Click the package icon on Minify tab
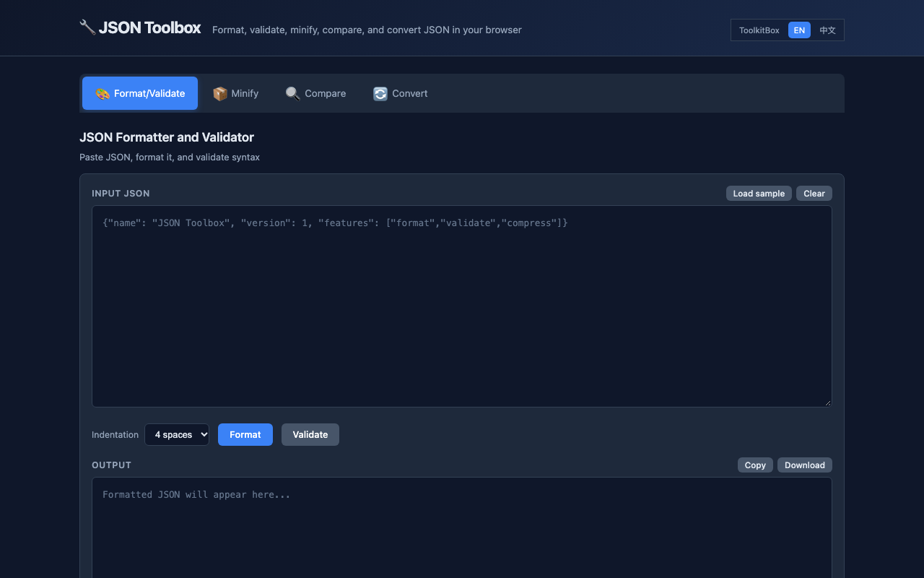This screenshot has width=924, height=578. (x=220, y=93)
